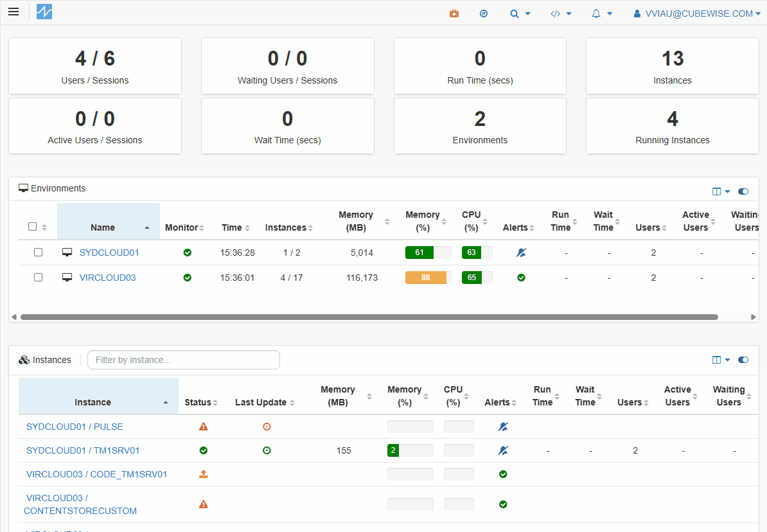Viewport: 767px width, 532px height.
Task: Check the SYDCLOUD01 row checkbox
Action: (x=38, y=252)
